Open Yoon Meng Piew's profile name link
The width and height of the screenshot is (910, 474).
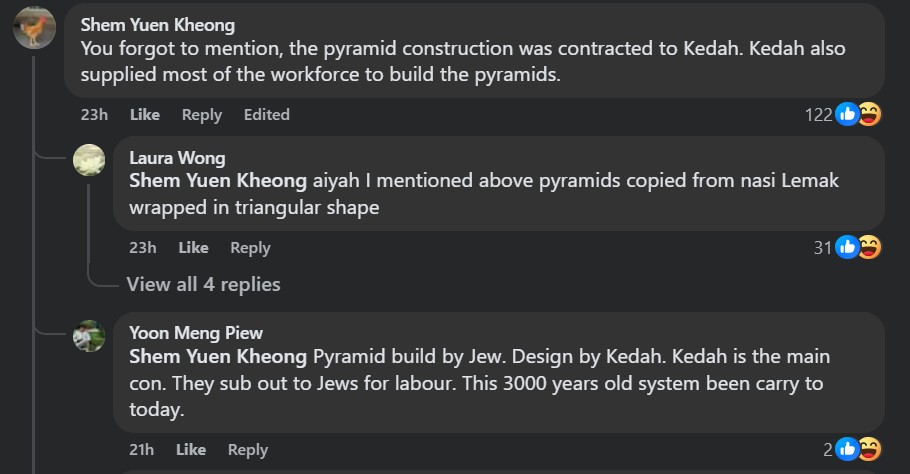[196, 333]
